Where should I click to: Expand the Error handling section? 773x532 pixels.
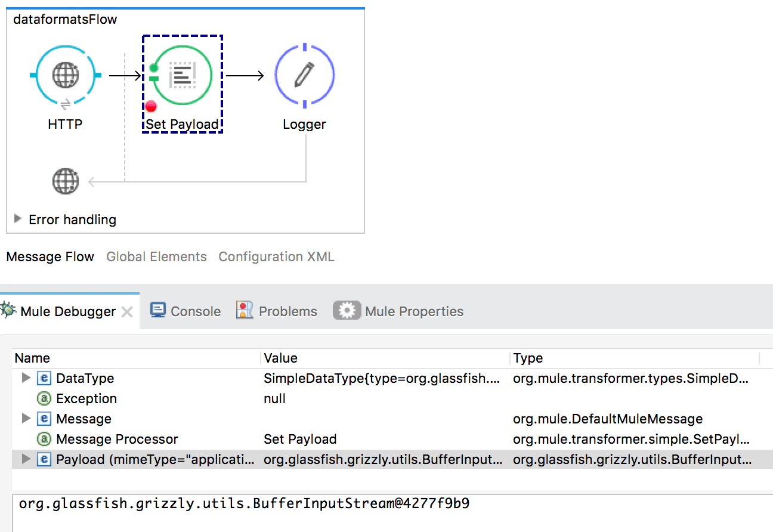coord(18,219)
